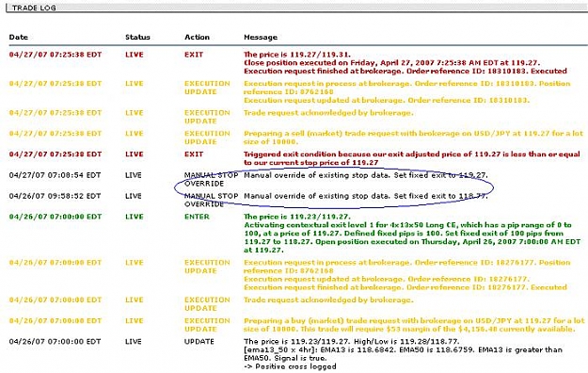Click 'EXECUTION UPDATE' beside the buy request message
This screenshot has width=588, height=373.
coord(207,325)
